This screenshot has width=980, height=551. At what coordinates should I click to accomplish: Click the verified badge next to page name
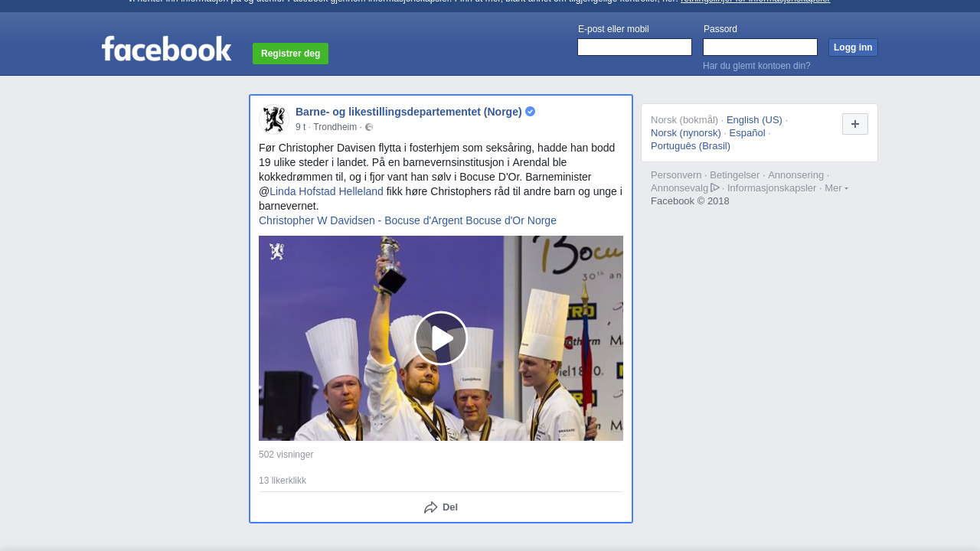(x=530, y=112)
